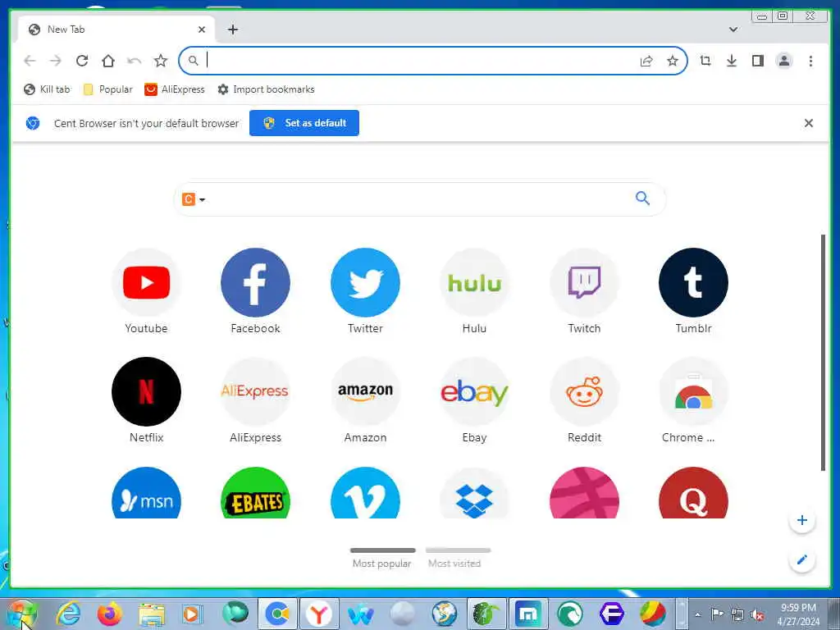Open the downloads arrow icon
The width and height of the screenshot is (840, 630).
731,61
